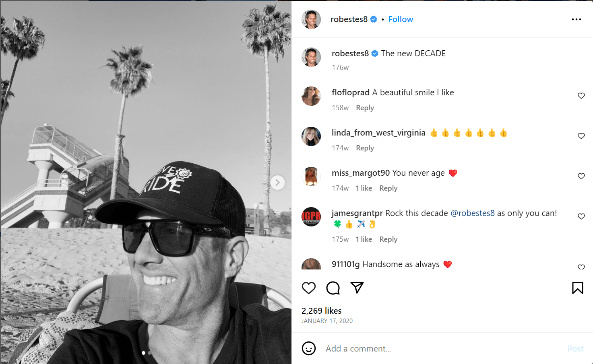
Task: Toggle like on jamesgrantpr's comment heart
Action: pos(581,216)
